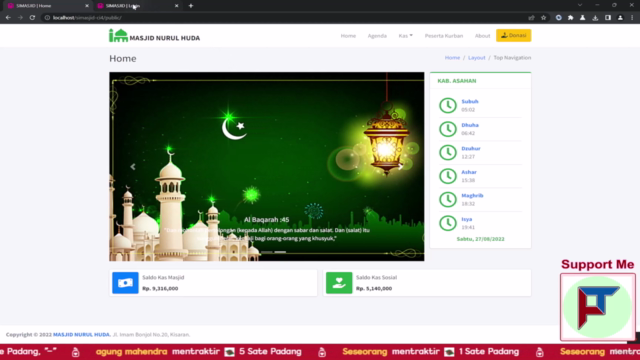Open the Agenda nav menu item

tap(377, 36)
